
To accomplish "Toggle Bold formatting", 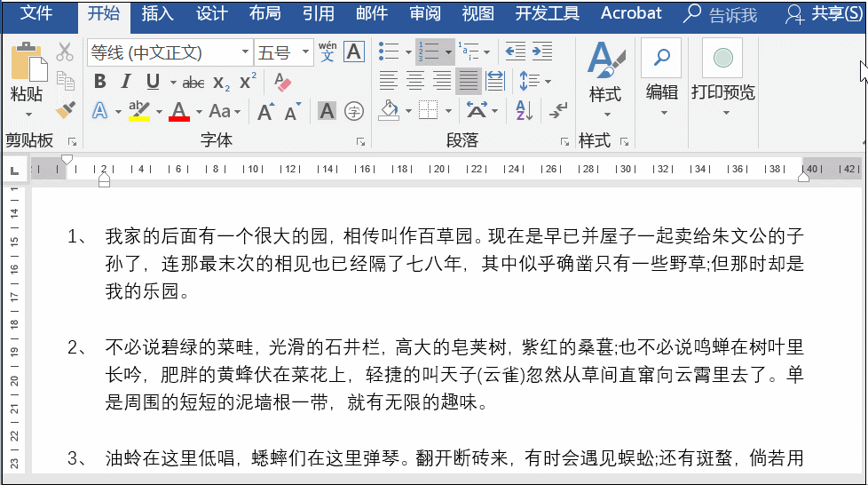I will coord(99,82).
